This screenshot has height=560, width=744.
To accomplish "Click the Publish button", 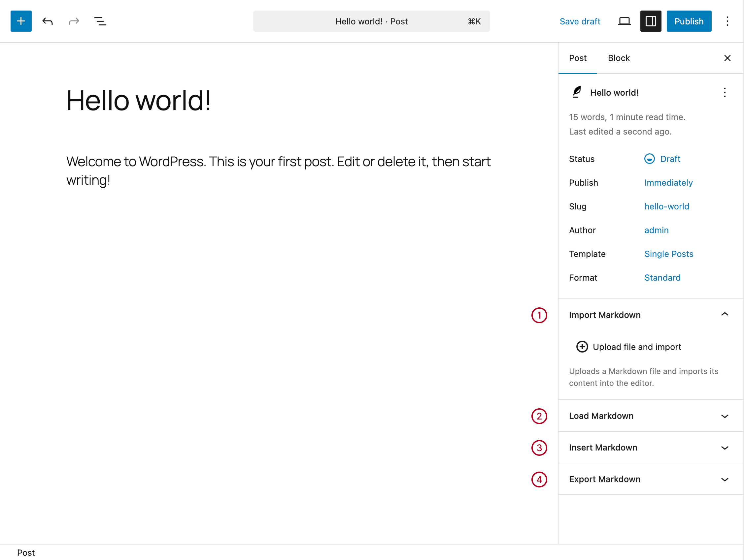I will pos(689,21).
